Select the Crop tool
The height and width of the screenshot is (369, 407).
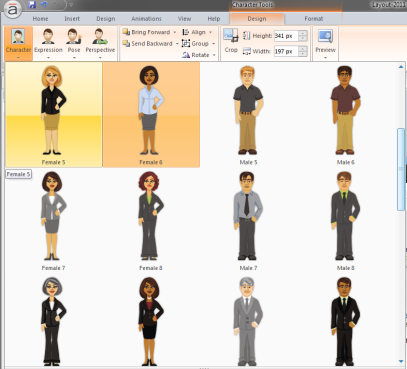point(231,41)
